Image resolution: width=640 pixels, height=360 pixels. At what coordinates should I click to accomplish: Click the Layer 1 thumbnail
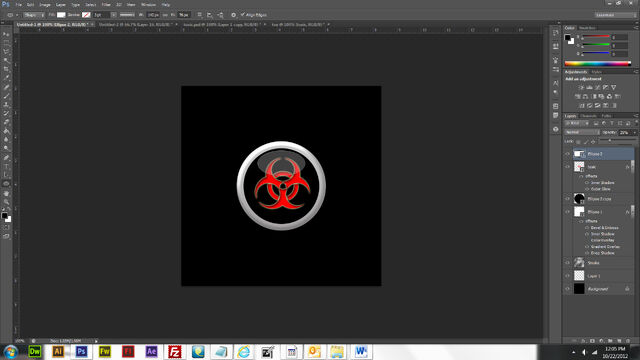pyautogui.click(x=579, y=276)
